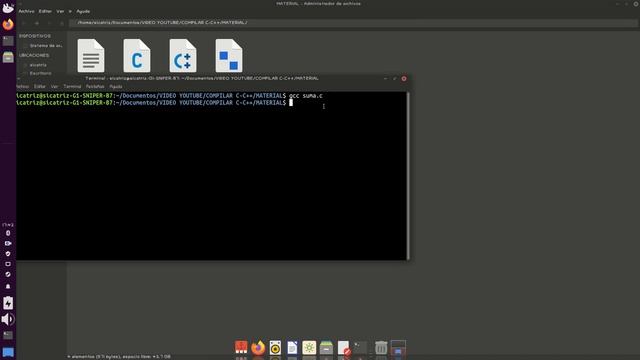This screenshot has width=640, height=360.
Task: Click the terminal vertical scrollbar
Action: [x=408, y=176]
